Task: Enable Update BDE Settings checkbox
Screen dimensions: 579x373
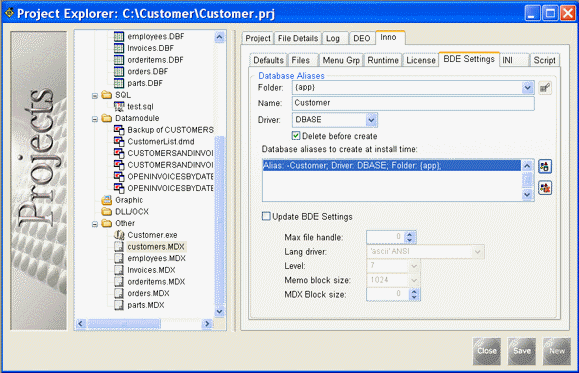Action: [266, 216]
